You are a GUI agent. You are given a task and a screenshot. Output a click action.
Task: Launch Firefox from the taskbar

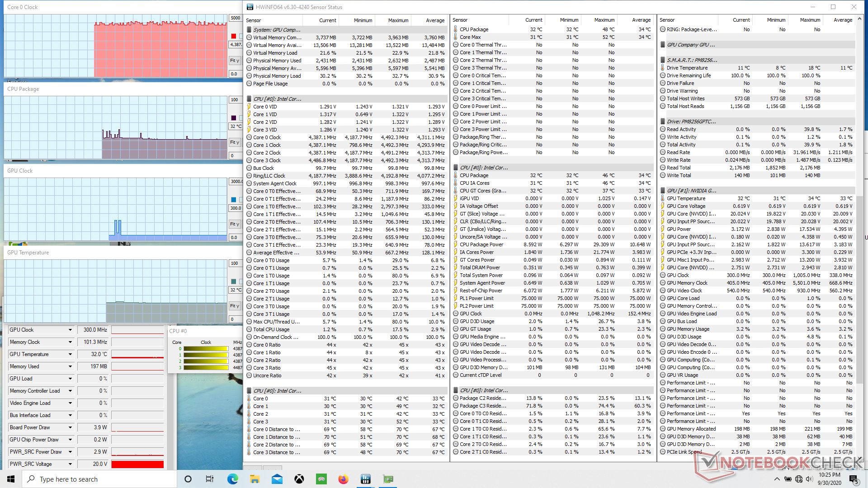pos(343,479)
